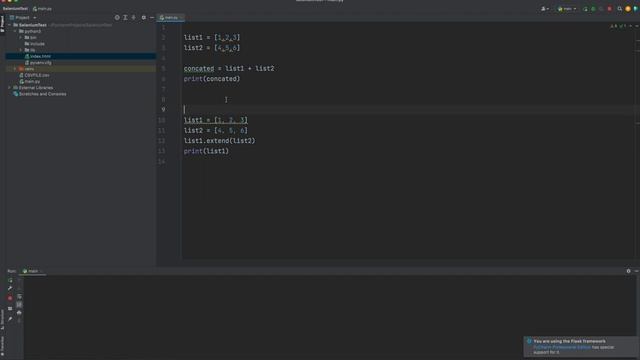The image size is (640, 360).
Task: Click the orange IDE updates icon
Action: point(628,9)
